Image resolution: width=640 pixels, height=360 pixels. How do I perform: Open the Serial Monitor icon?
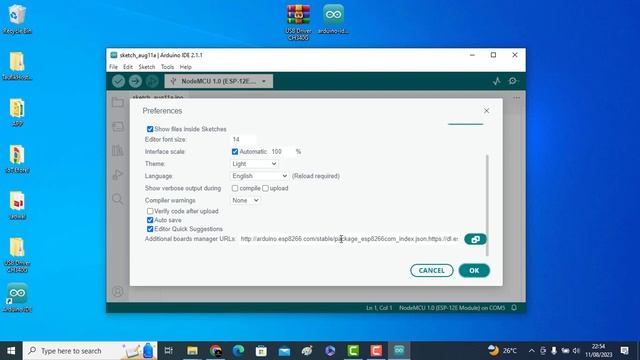coord(513,81)
